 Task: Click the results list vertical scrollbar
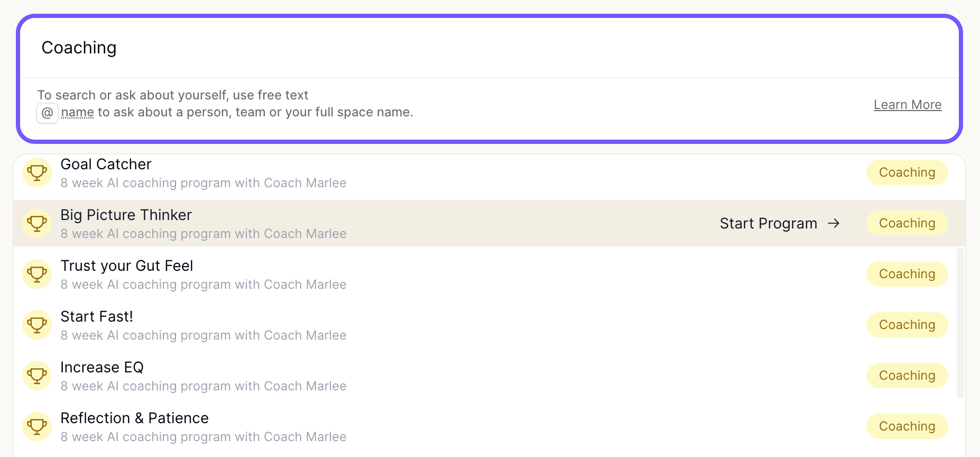pos(960,323)
